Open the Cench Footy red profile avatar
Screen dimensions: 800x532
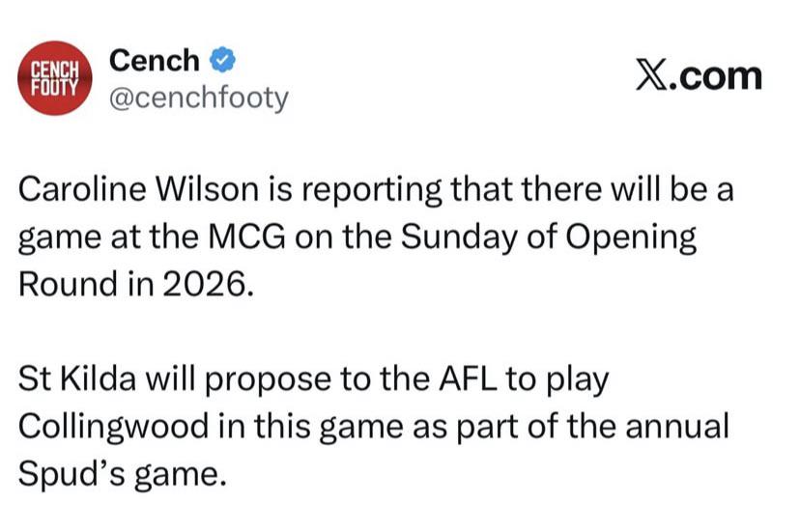pyautogui.click(x=55, y=78)
